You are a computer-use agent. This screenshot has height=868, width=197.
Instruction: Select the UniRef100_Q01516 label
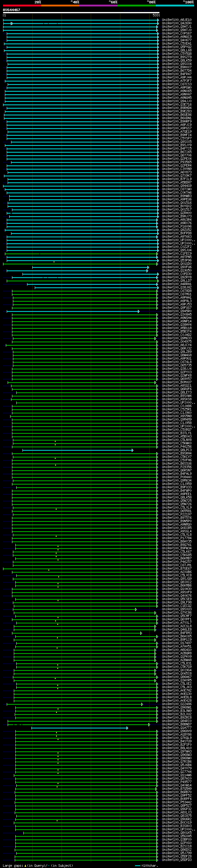[x=177, y=203]
